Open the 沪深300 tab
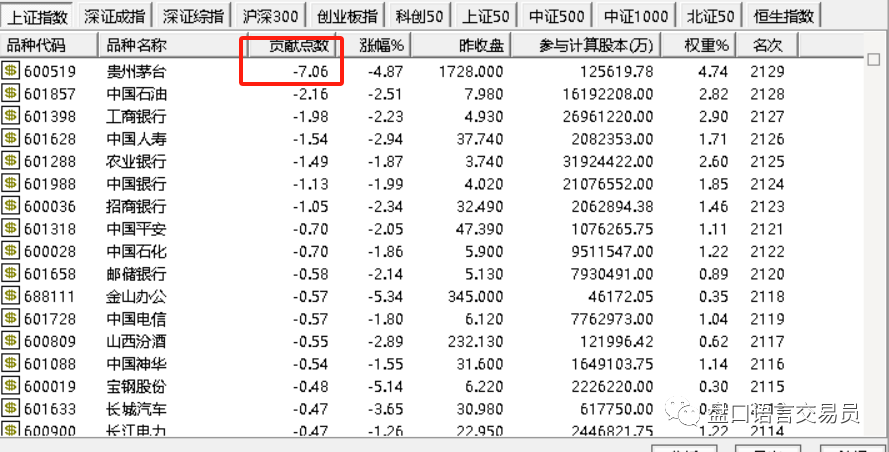The image size is (889, 452). point(269,16)
